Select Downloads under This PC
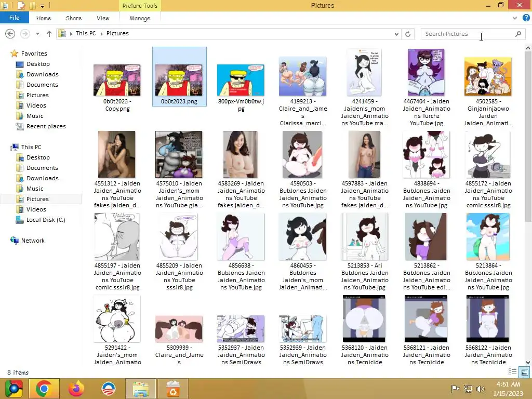Viewport: 532px width, 399px height. tap(43, 178)
